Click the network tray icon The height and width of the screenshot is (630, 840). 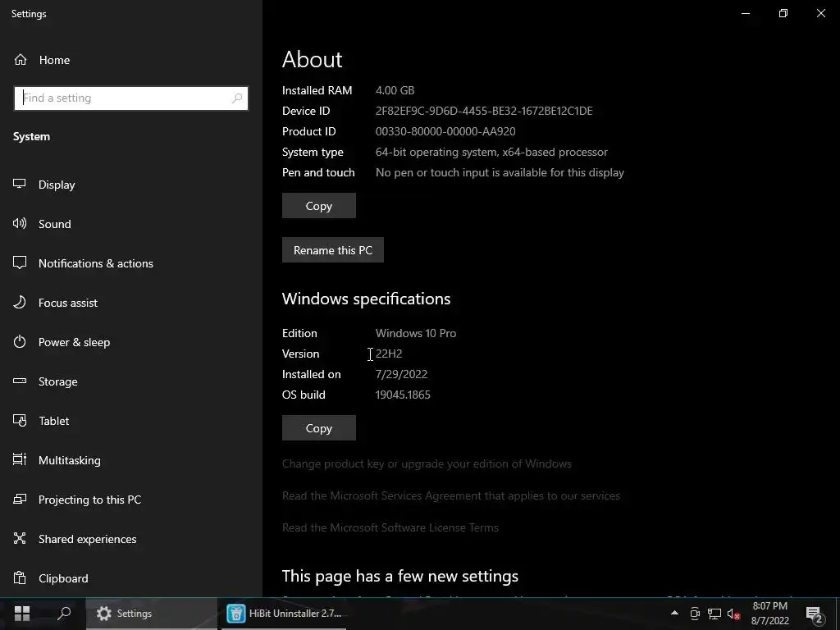tap(714, 614)
